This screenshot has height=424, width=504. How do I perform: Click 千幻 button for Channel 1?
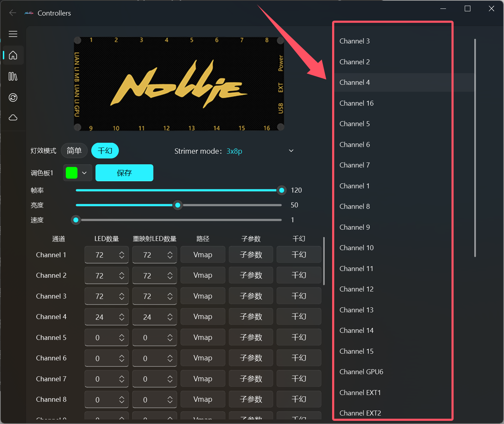299,255
